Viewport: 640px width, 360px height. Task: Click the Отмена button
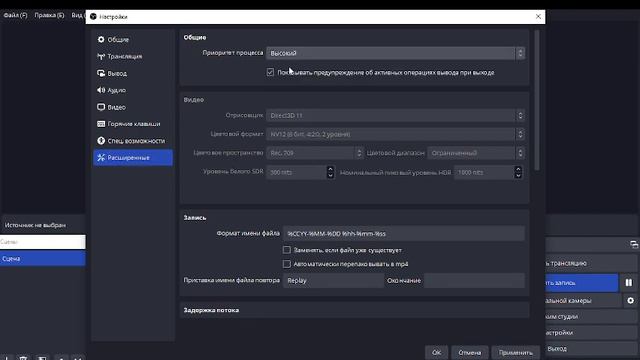pos(469,352)
